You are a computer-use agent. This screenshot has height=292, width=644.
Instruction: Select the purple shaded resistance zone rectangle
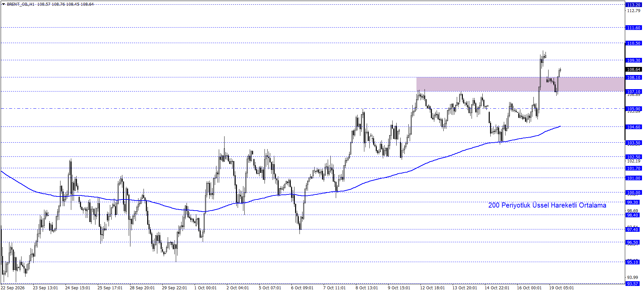click(520, 84)
